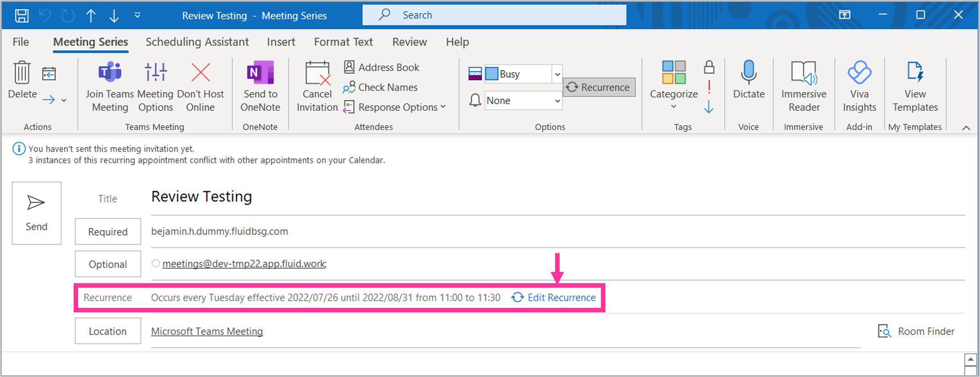Click the Delete trash can icon
The image size is (980, 377).
(22, 73)
